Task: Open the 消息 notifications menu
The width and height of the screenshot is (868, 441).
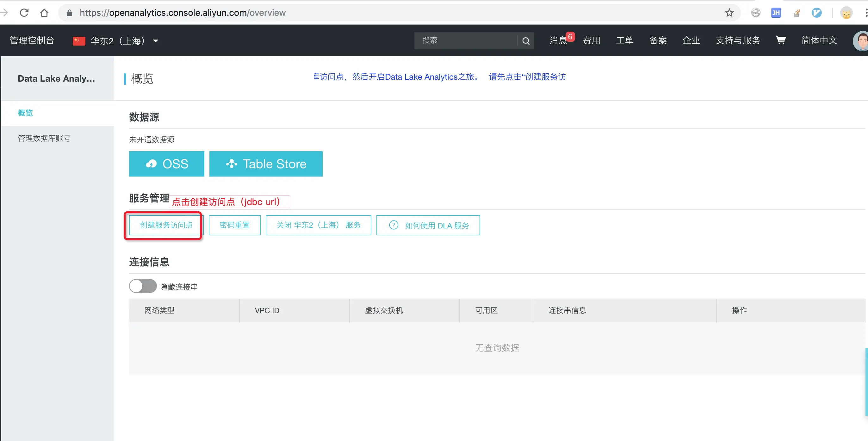Action: pos(558,40)
